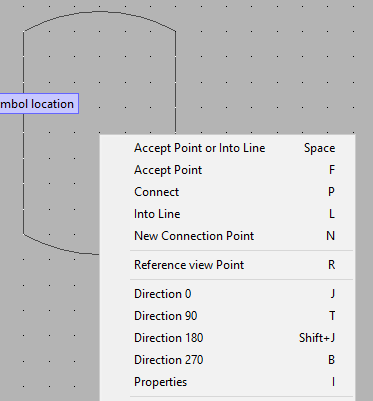This screenshot has width=373, height=401.
Task: Click the tank's right vertical edge
Action: [176, 83]
